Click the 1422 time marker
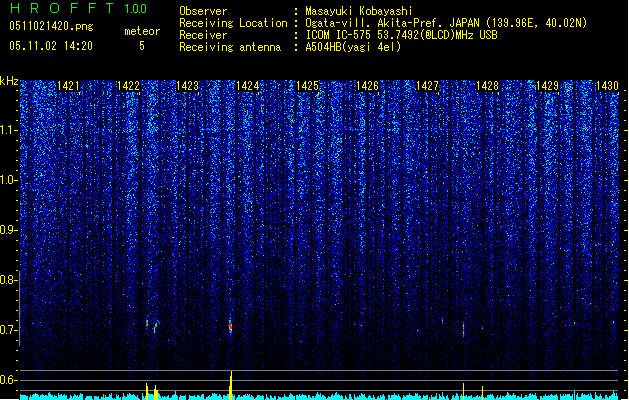Viewport: 629px width, 400px height. 128,86
